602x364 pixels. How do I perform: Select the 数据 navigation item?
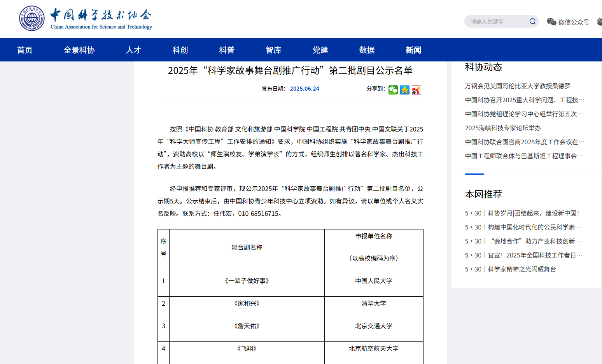point(367,50)
